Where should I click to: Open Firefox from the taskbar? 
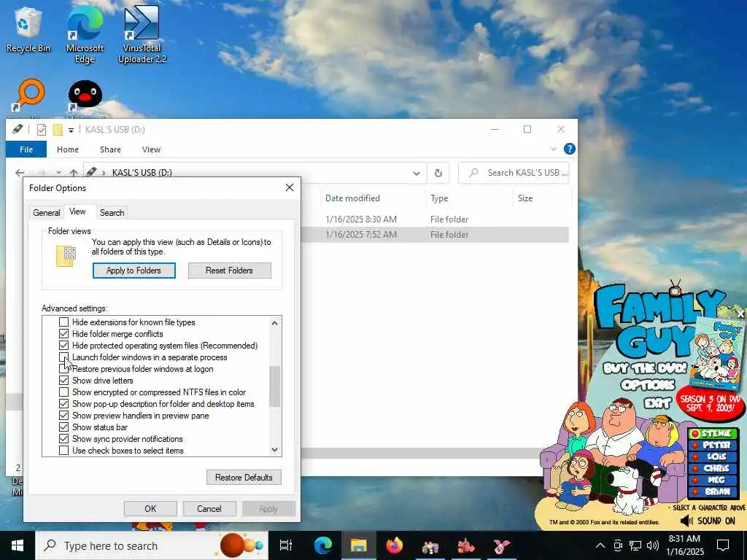pyautogui.click(x=395, y=545)
